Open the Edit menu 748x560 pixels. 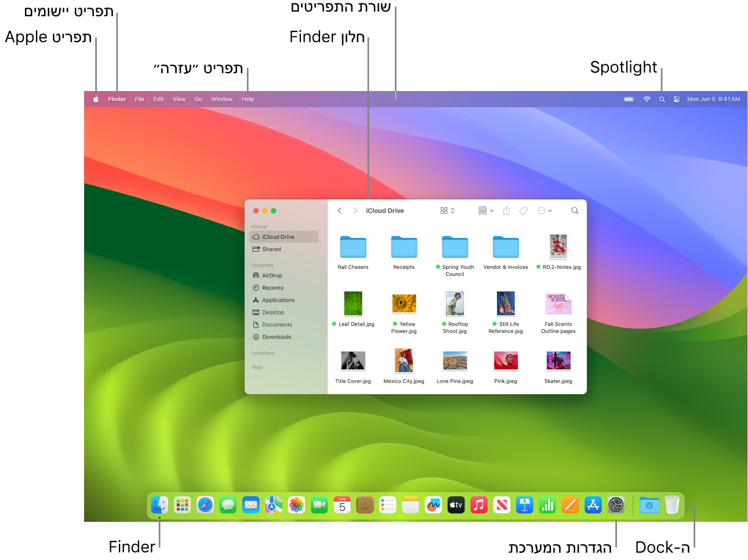158,99
